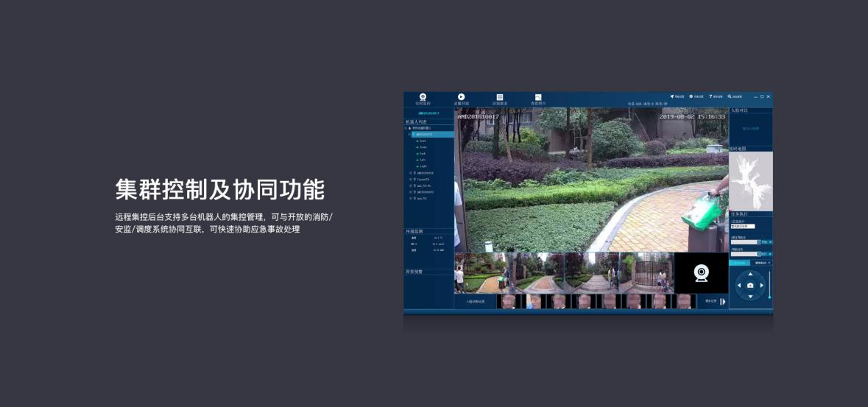Open the real-time monitoring webcam tab
Viewport: 868px width, 407px height.
pos(423,97)
